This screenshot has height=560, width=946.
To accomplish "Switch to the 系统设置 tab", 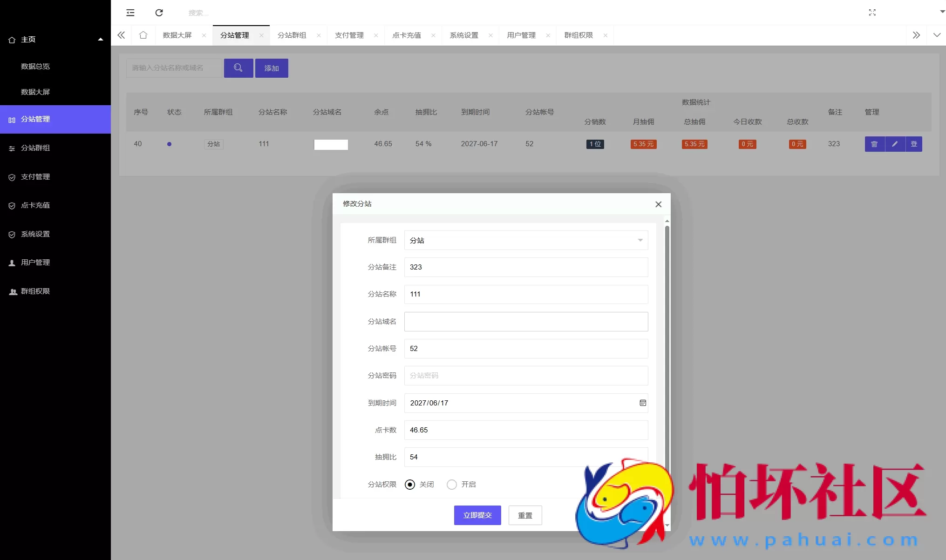I will tap(464, 35).
